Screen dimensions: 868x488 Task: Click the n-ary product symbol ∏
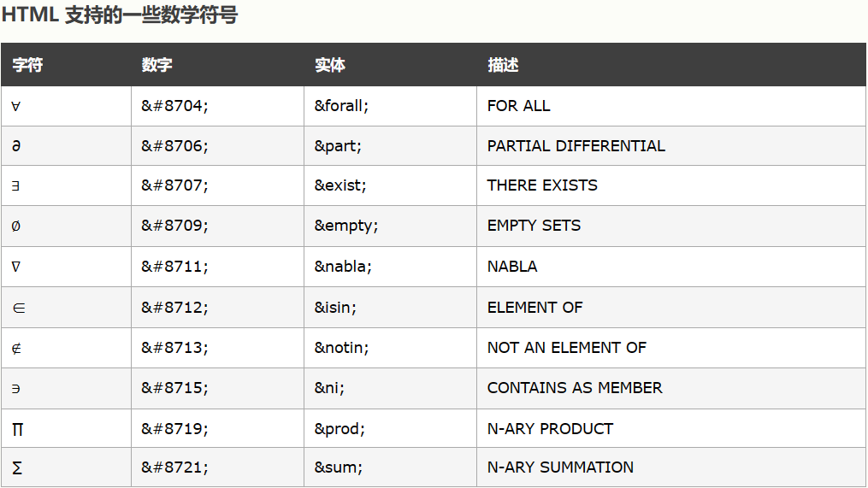click(x=18, y=429)
